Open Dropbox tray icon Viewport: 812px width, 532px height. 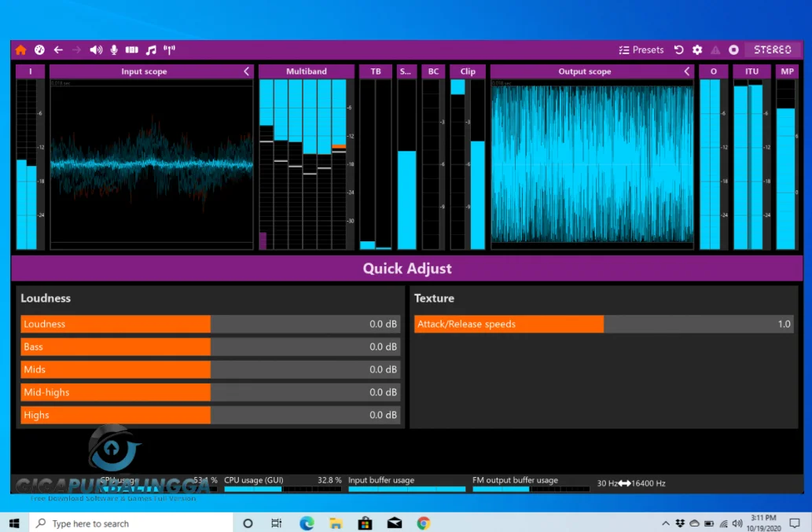coord(680,523)
